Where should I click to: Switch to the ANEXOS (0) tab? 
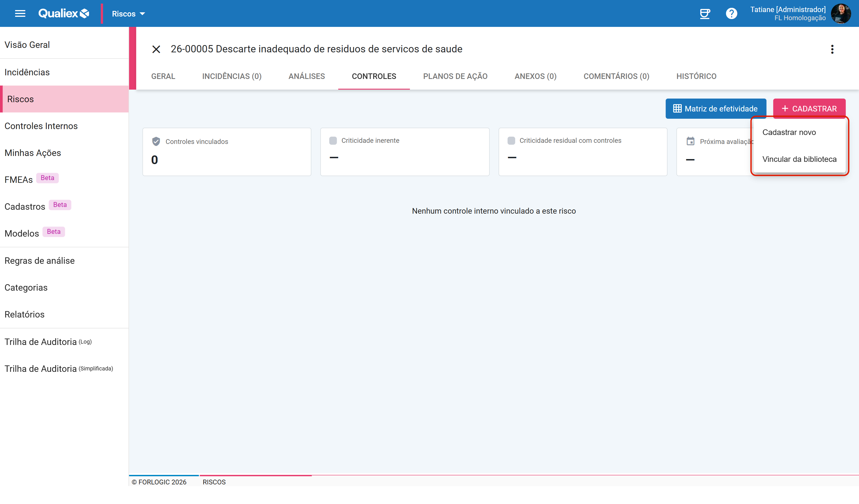pyautogui.click(x=536, y=76)
